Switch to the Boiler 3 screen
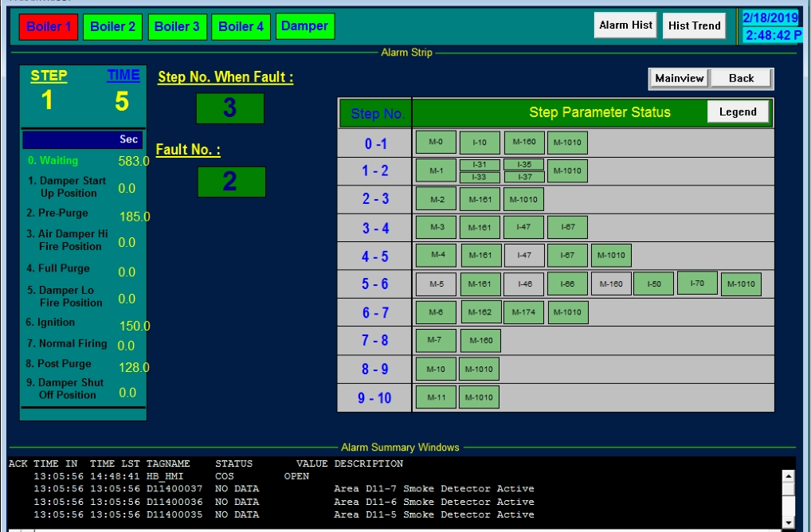 point(177,26)
